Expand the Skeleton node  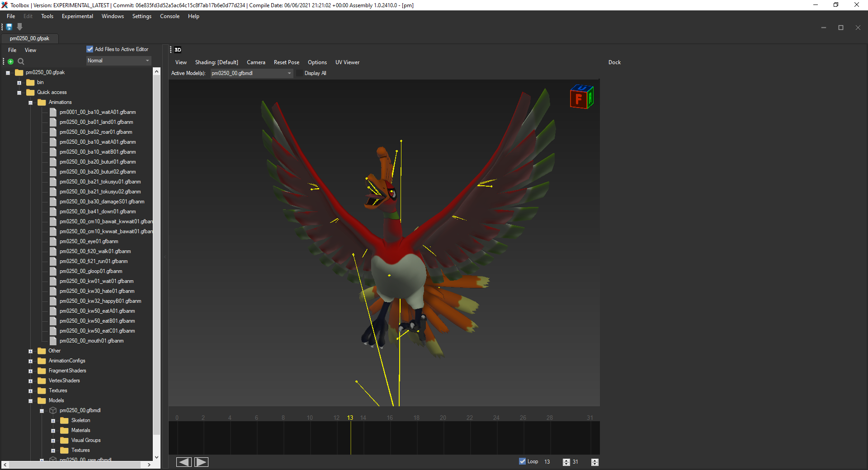tap(53, 421)
